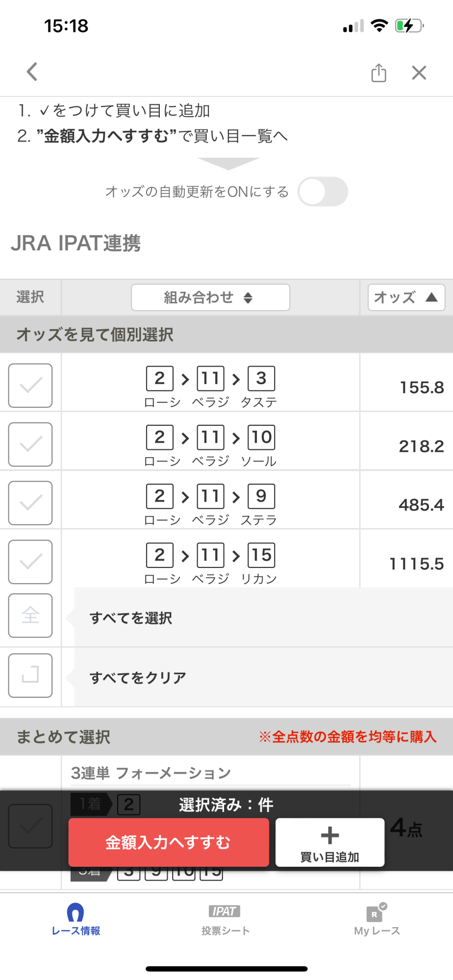
Task: Switch to IPAT 投票シート tab
Action: point(225,919)
